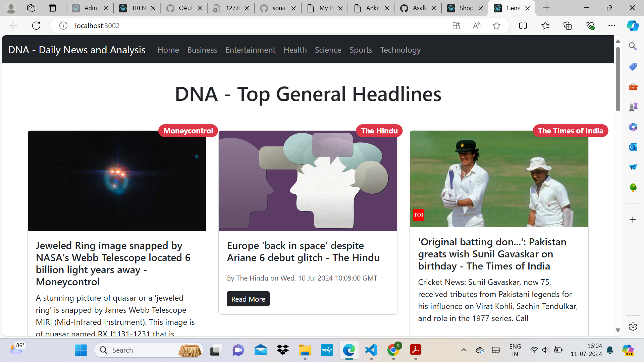Image resolution: width=644 pixels, height=362 pixels.
Task: Open Copilot in the browser toolbar
Action: coord(633,25)
